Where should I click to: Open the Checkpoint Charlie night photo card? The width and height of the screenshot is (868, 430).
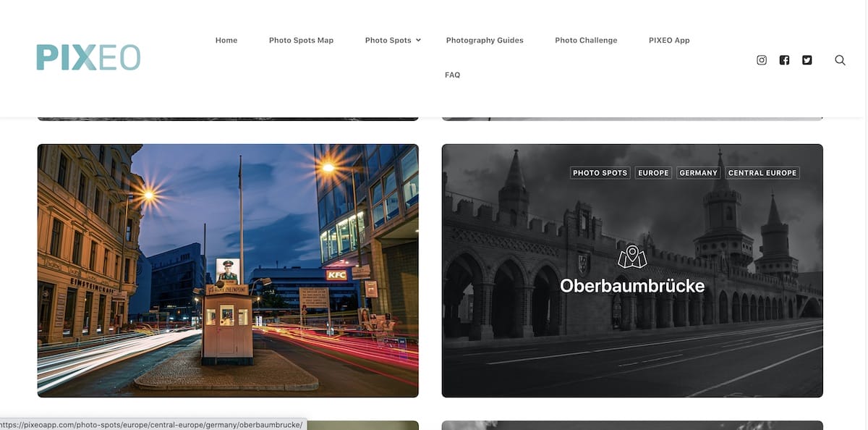point(228,271)
